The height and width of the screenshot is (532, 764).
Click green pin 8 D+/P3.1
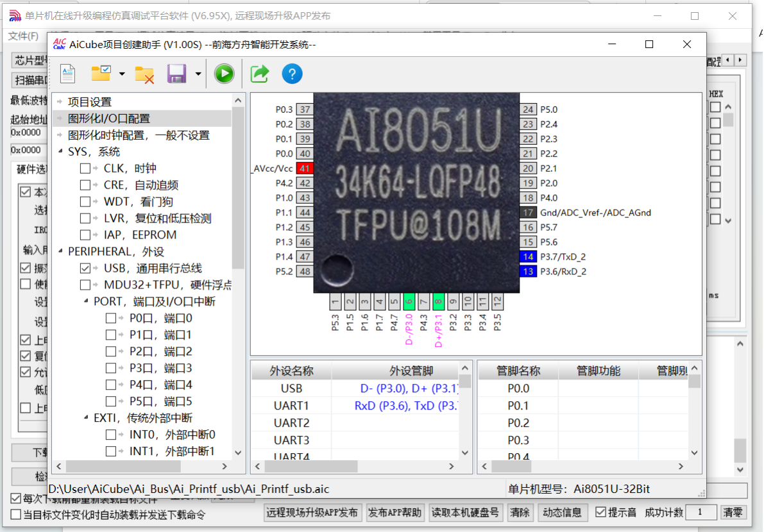438,301
